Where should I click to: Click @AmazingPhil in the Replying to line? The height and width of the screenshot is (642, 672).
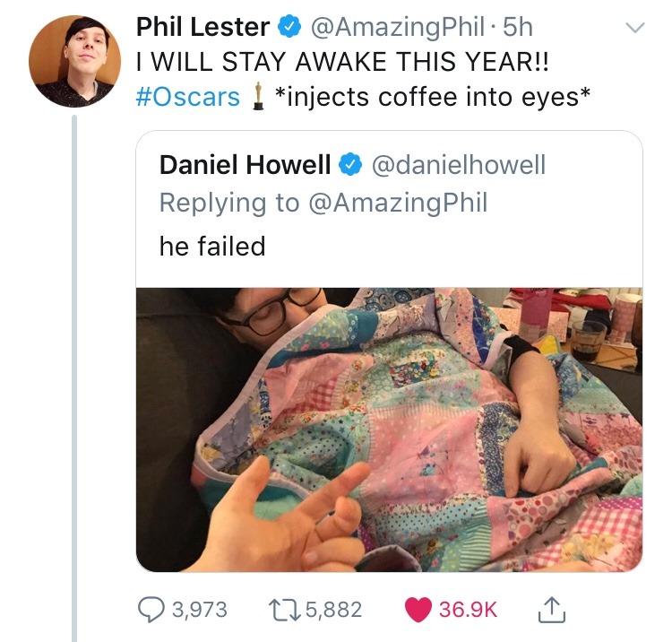398,203
